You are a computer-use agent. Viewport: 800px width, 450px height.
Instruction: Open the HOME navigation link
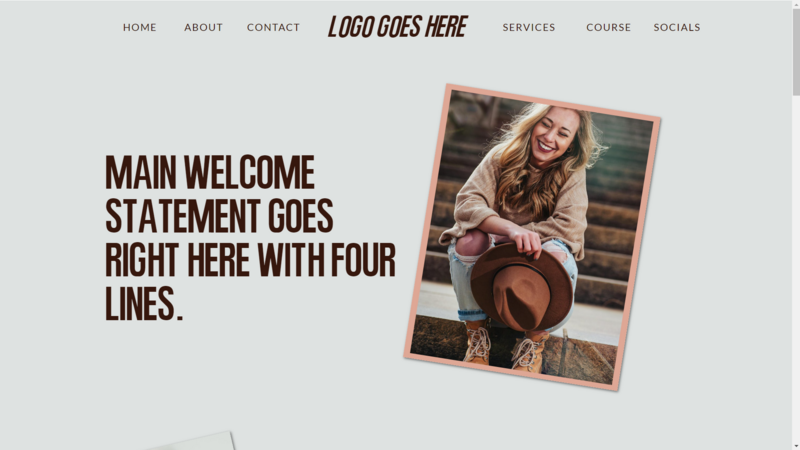[x=139, y=27]
